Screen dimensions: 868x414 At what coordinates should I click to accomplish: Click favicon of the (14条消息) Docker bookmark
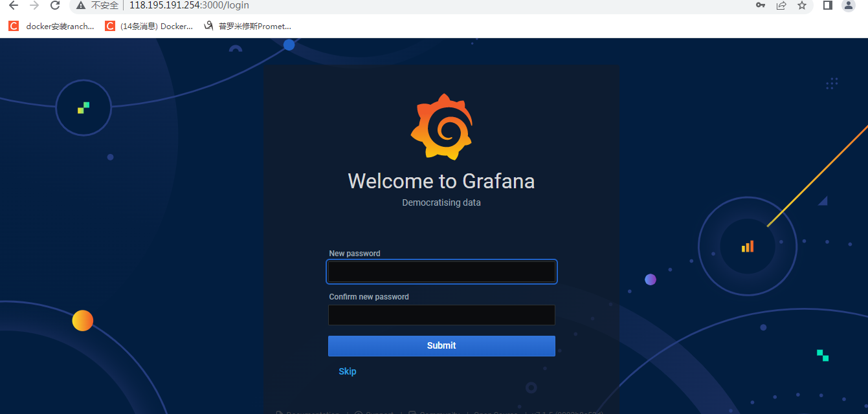110,26
